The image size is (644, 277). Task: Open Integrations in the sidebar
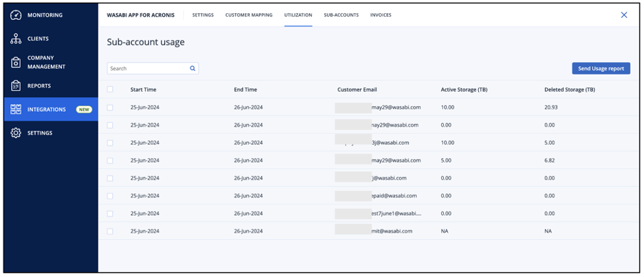51,110
